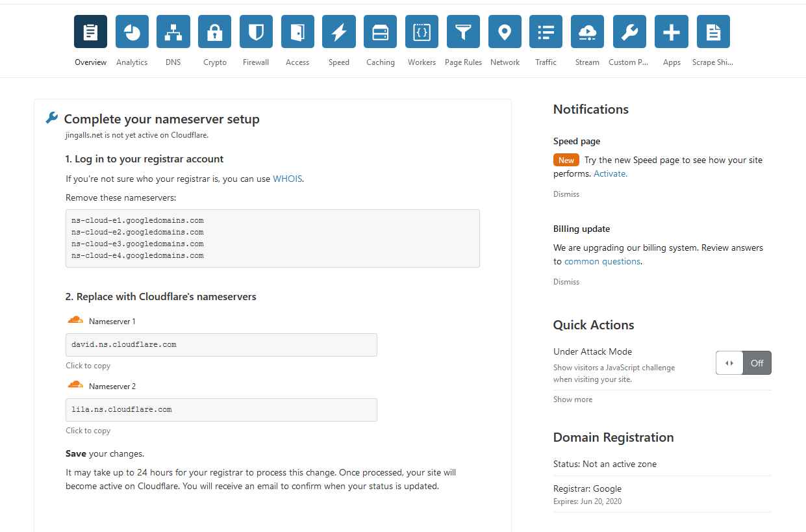Screen dimensions: 806x532
Task: Click ns-cloud-e2.googledomains.com line
Action: click(138, 232)
